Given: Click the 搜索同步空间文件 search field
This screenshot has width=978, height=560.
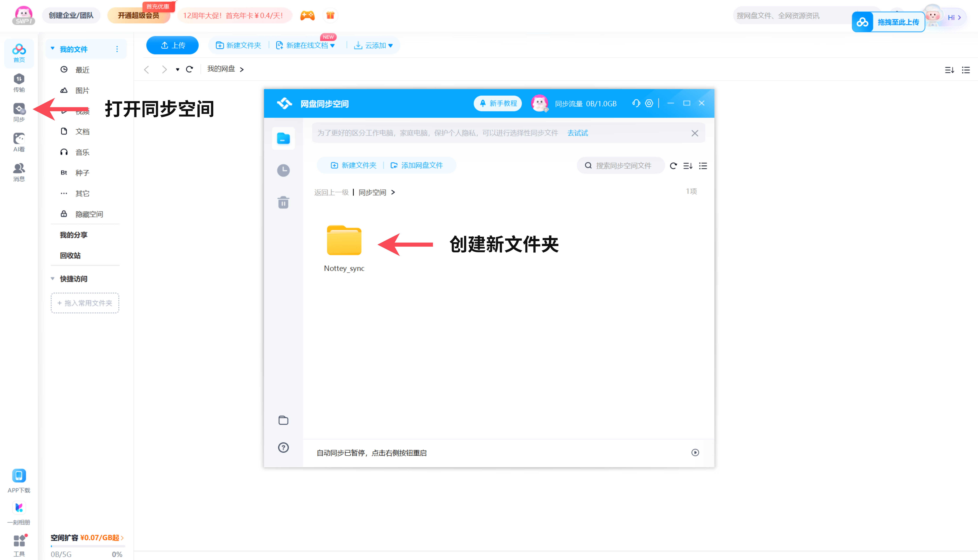Looking at the screenshot, I should pyautogui.click(x=621, y=165).
